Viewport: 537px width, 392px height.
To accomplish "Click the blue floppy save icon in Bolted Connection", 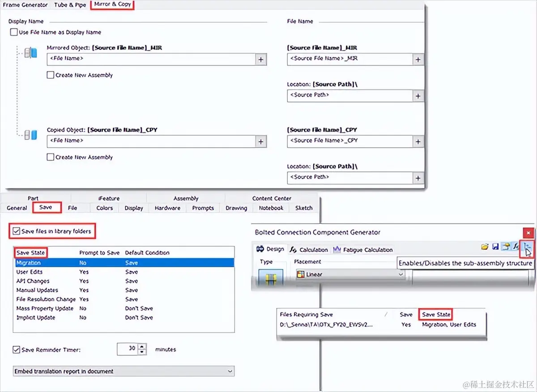I will tap(495, 247).
